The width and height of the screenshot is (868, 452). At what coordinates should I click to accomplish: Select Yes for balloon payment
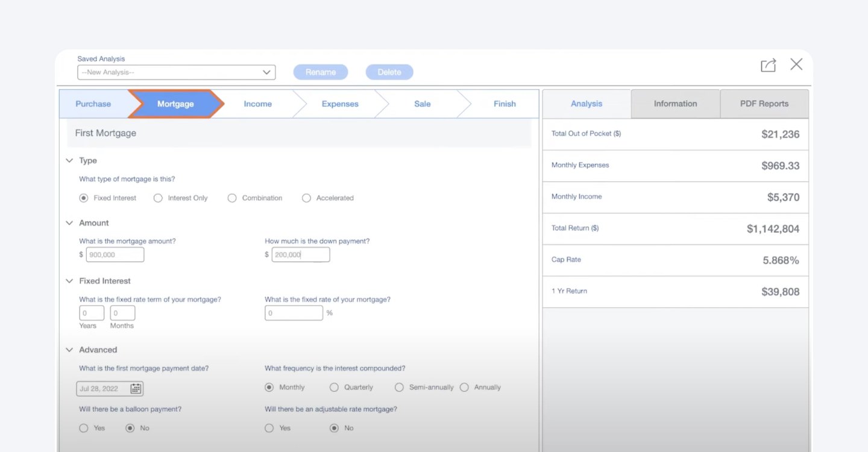[x=84, y=428]
